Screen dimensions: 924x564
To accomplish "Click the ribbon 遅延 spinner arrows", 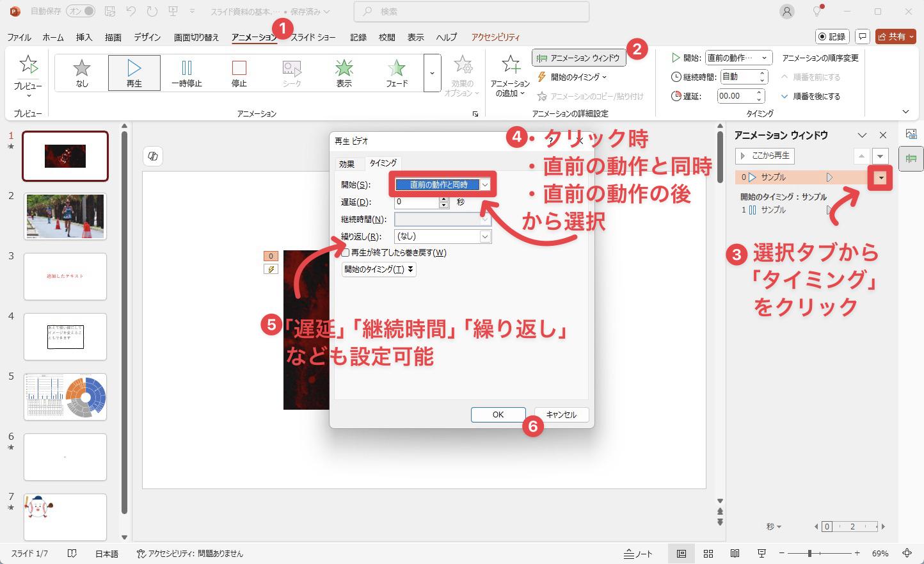I will click(x=760, y=96).
